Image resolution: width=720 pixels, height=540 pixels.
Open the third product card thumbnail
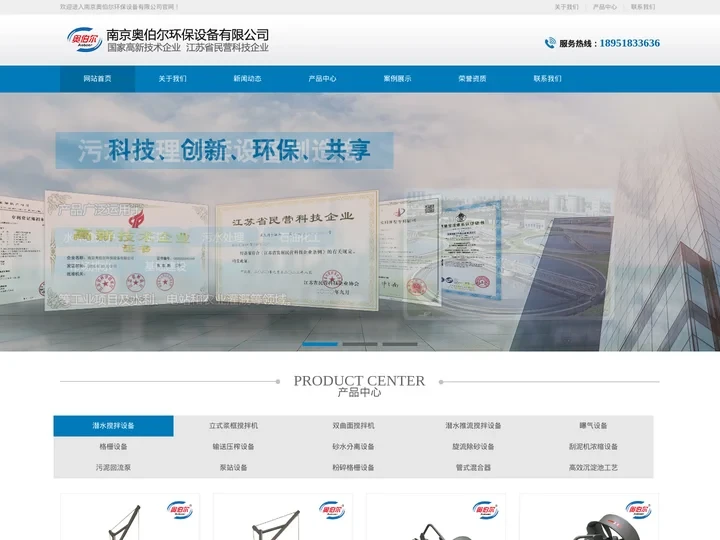click(x=436, y=517)
